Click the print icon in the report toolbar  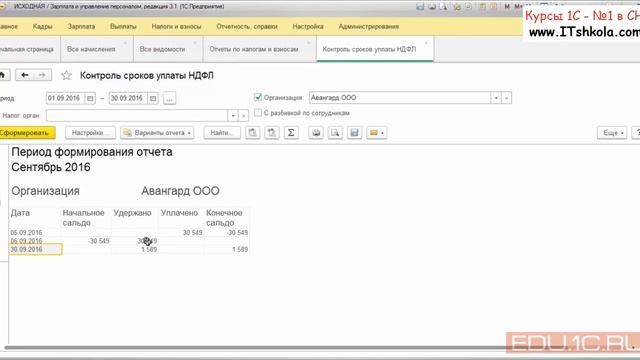coord(316,133)
